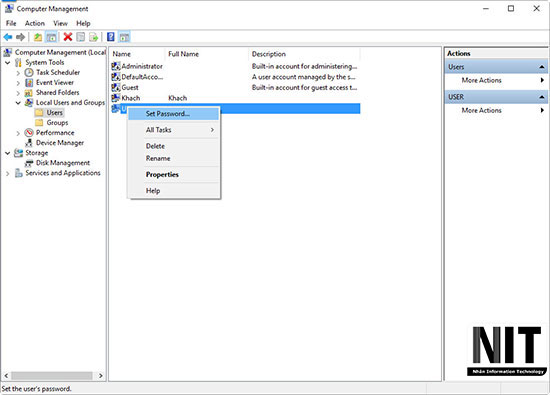This screenshot has width=550, height=395.
Task: Open the File menu
Action: pos(11,24)
